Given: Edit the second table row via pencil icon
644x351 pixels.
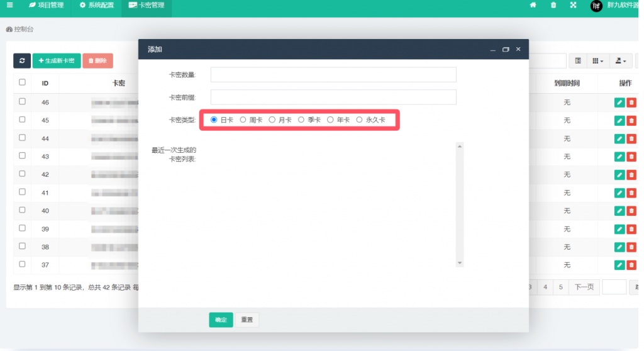Looking at the screenshot, I should click(x=619, y=120).
